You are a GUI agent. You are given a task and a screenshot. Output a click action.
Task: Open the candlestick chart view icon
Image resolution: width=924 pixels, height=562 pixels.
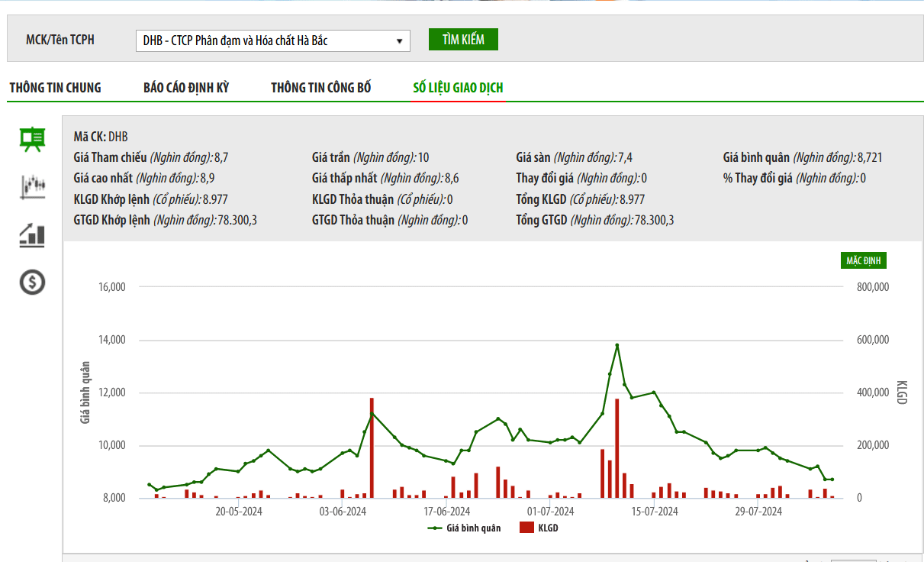(32, 186)
